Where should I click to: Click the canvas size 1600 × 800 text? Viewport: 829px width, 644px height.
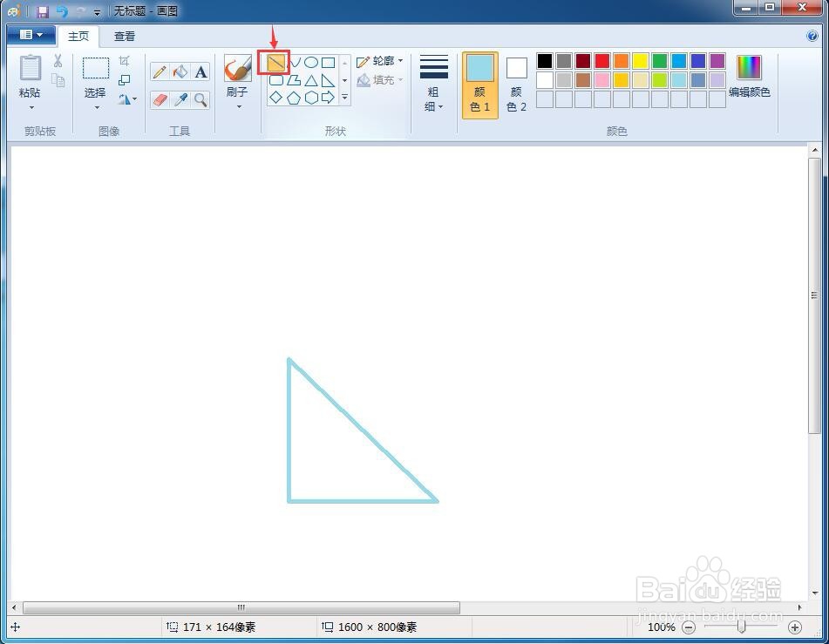377,627
